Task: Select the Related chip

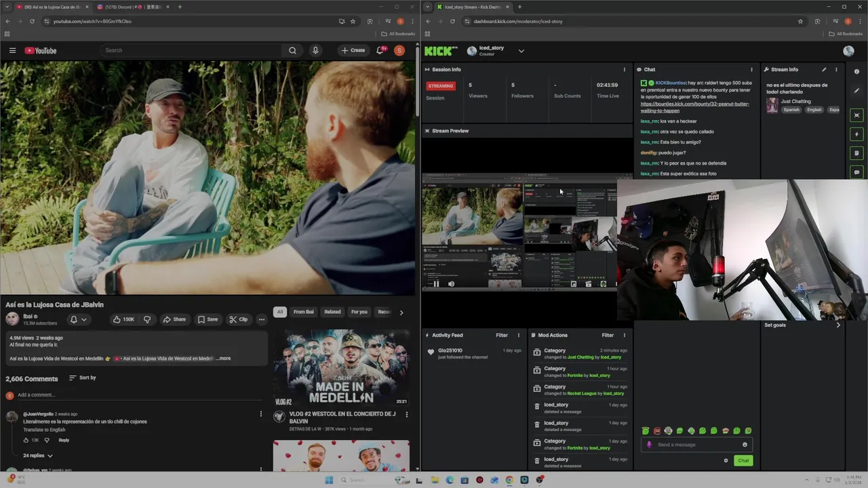Action: click(332, 312)
